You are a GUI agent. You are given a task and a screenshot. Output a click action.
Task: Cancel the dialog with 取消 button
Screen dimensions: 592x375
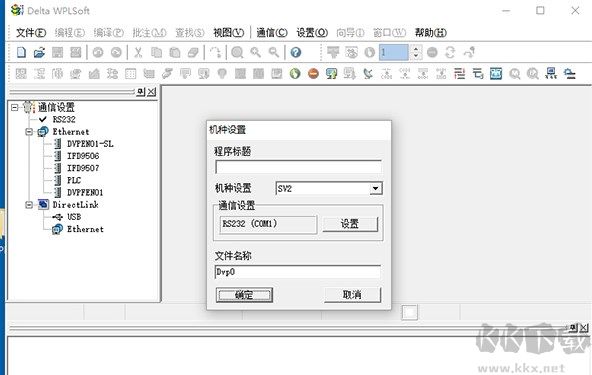(x=352, y=295)
